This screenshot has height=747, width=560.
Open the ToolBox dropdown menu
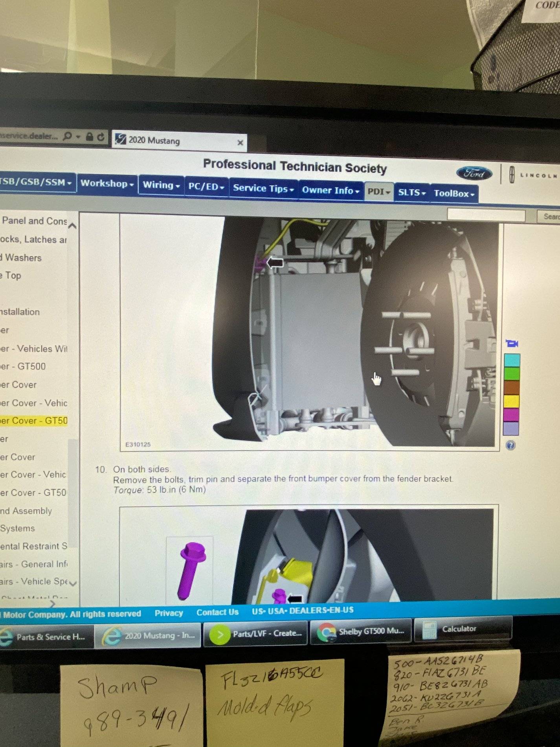454,193
